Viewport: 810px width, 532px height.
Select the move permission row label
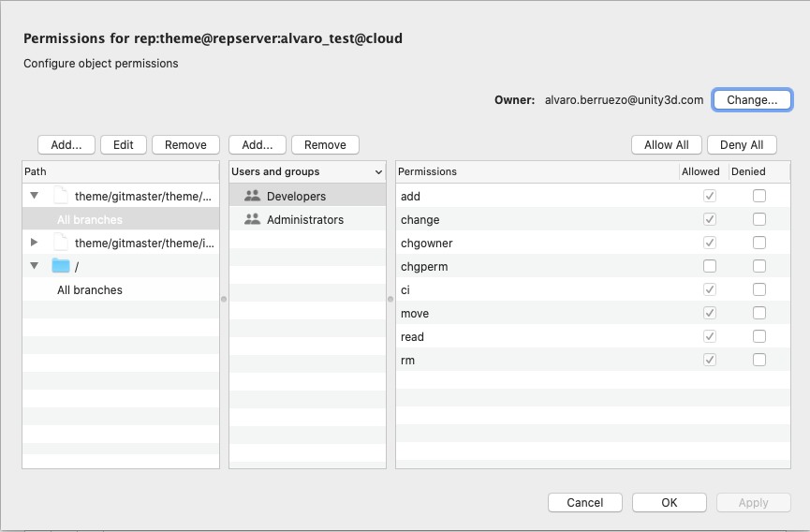[415, 314]
